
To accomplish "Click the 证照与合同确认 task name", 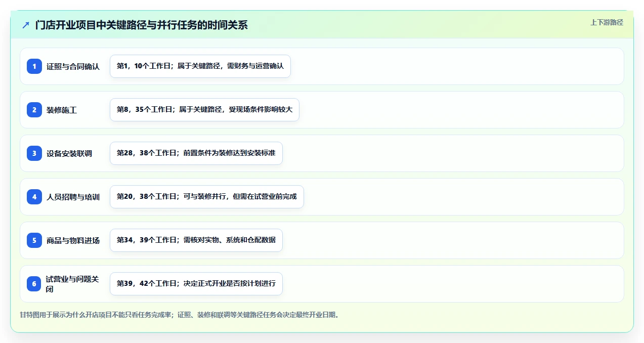I will 73,66.
